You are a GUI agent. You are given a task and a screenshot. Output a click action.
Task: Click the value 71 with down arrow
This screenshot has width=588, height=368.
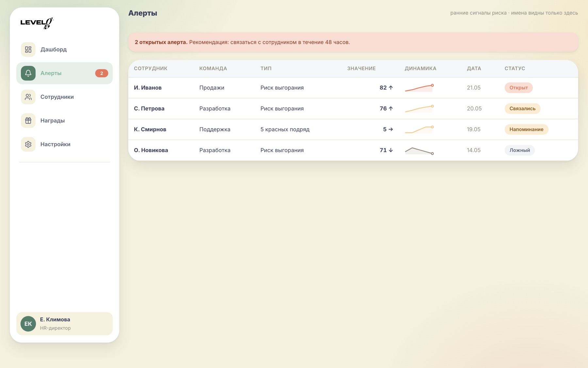(x=386, y=150)
